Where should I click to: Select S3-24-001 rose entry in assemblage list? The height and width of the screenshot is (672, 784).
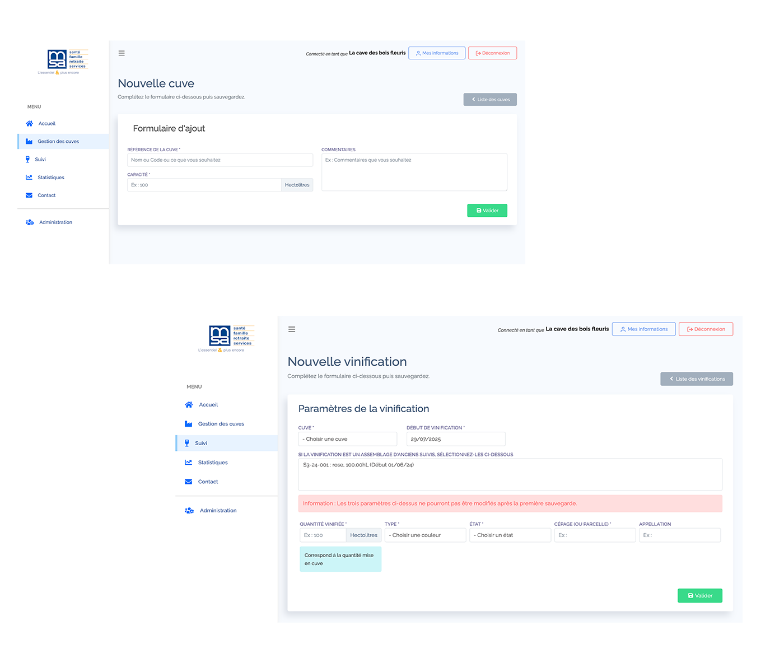[358, 465]
